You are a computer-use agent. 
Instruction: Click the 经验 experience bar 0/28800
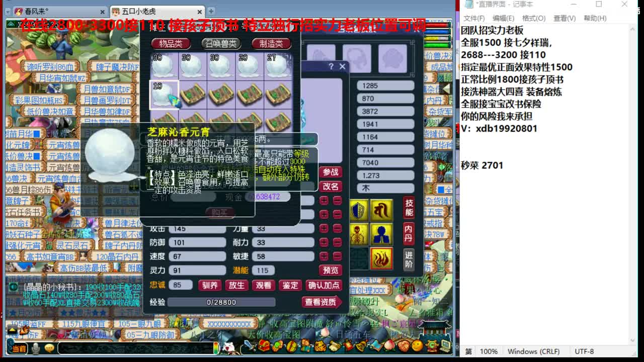221,302
